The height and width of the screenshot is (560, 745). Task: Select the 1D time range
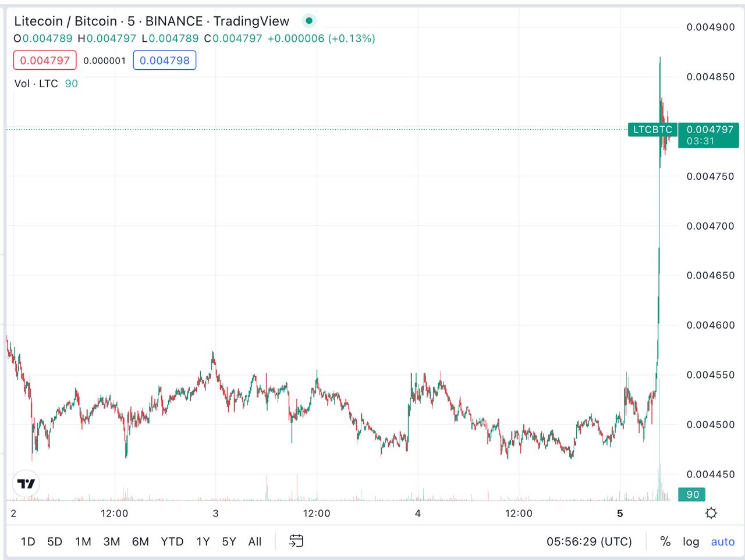[28, 541]
